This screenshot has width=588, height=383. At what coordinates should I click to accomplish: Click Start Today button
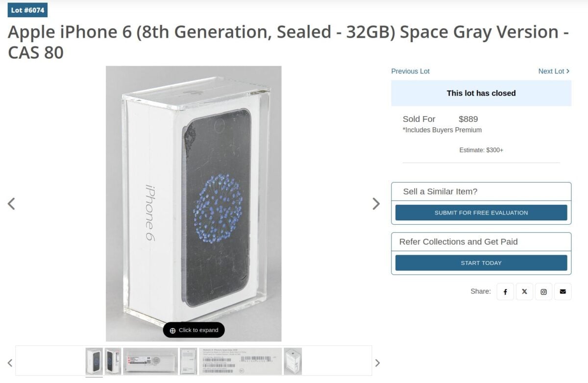pyautogui.click(x=481, y=263)
